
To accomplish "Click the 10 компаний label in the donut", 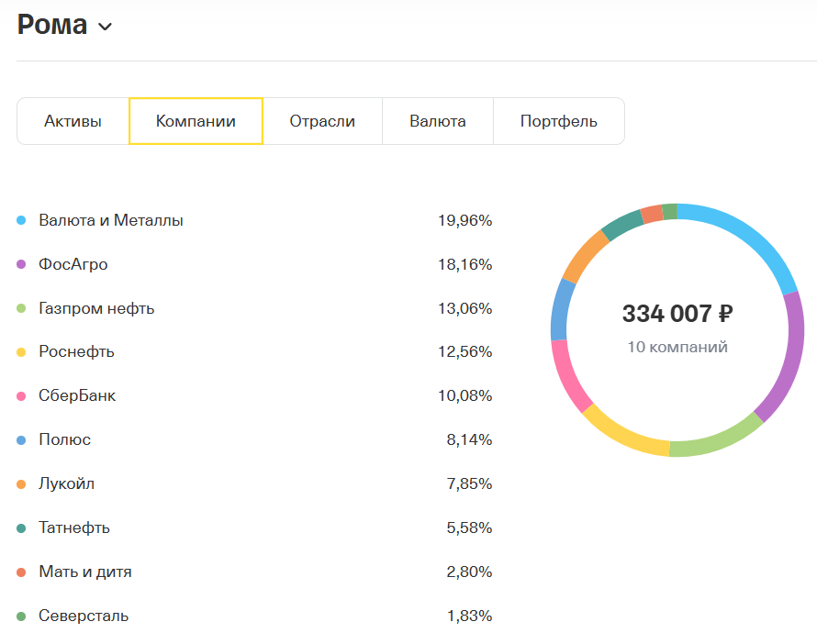I will 677,348.
